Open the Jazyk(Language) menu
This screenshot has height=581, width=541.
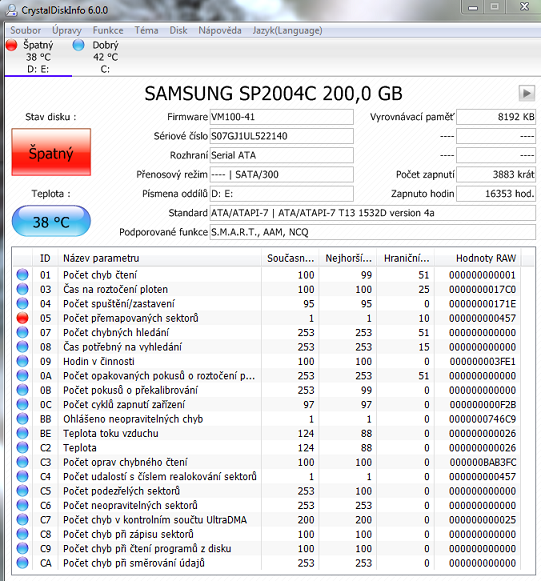(x=287, y=30)
